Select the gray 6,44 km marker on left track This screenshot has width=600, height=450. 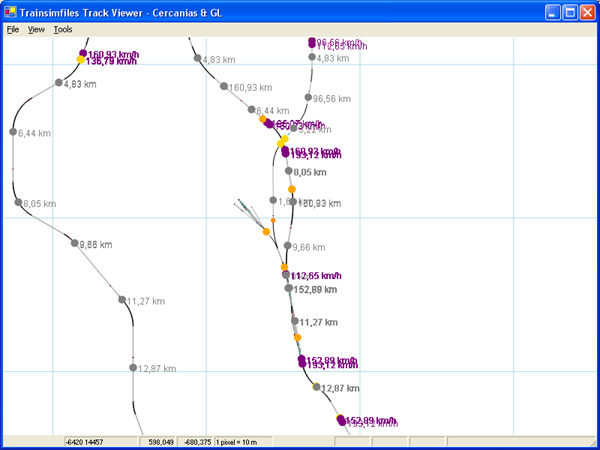[13, 132]
